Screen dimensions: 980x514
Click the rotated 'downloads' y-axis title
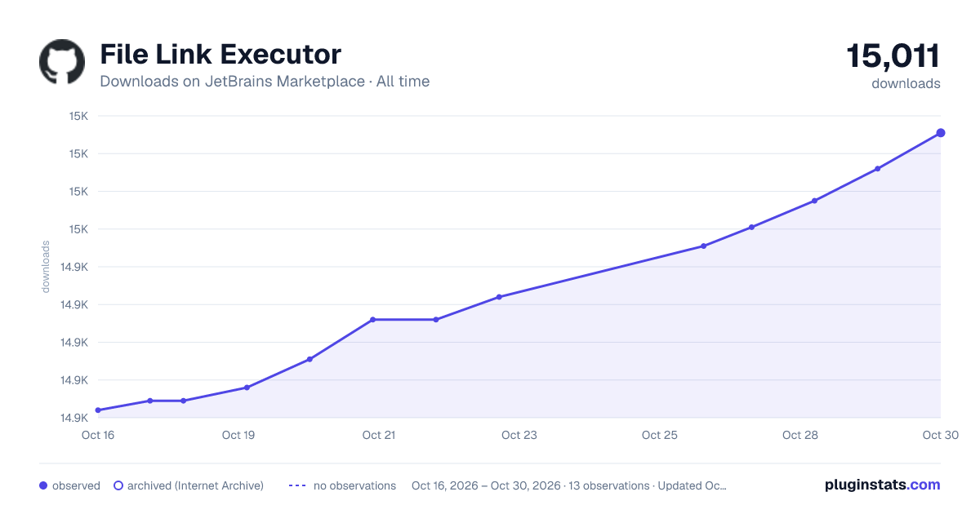click(46, 267)
